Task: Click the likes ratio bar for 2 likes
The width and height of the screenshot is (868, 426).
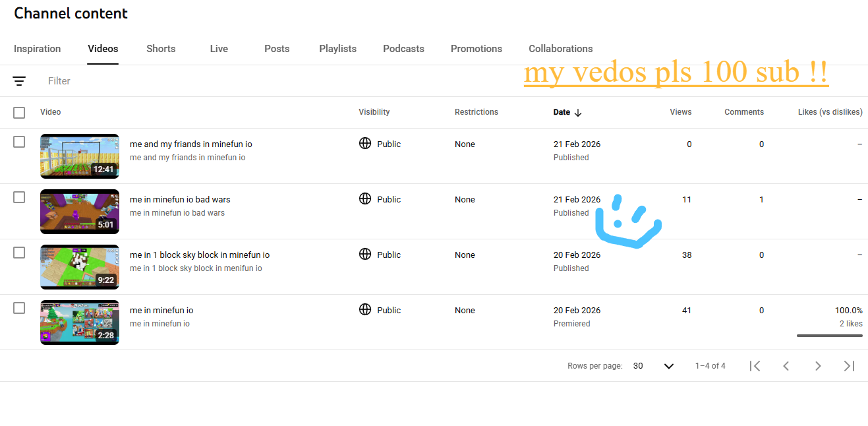Action: click(829, 336)
